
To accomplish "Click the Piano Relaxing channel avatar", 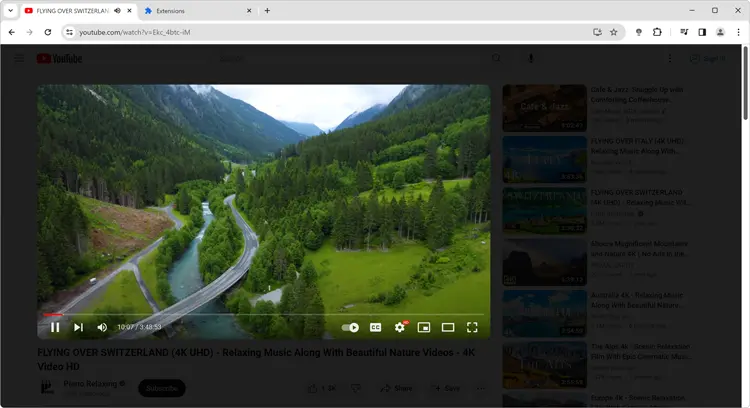I will [x=47, y=387].
